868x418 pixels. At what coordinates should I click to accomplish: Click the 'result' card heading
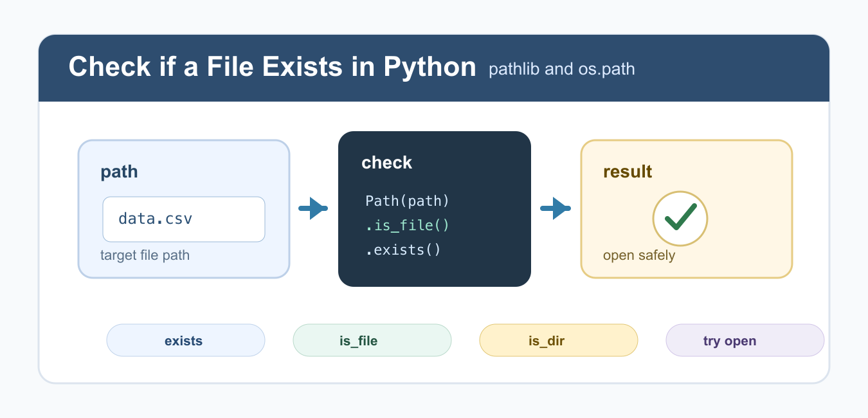pos(628,172)
